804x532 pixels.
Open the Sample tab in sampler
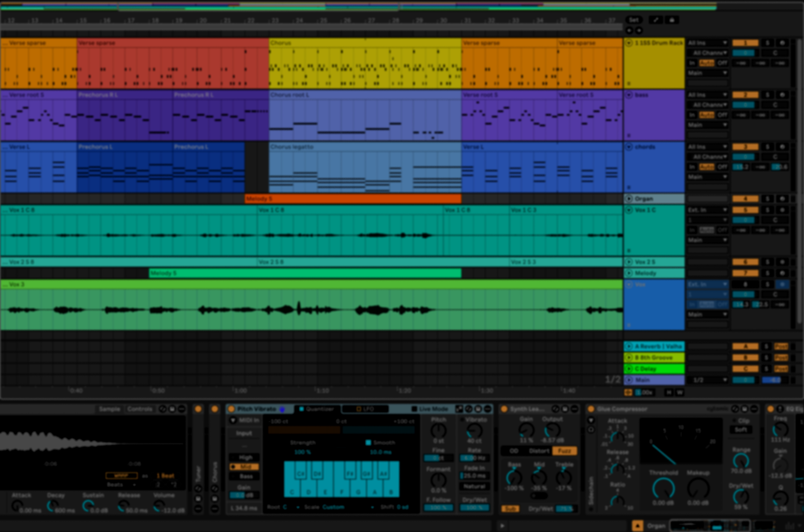[110, 409]
